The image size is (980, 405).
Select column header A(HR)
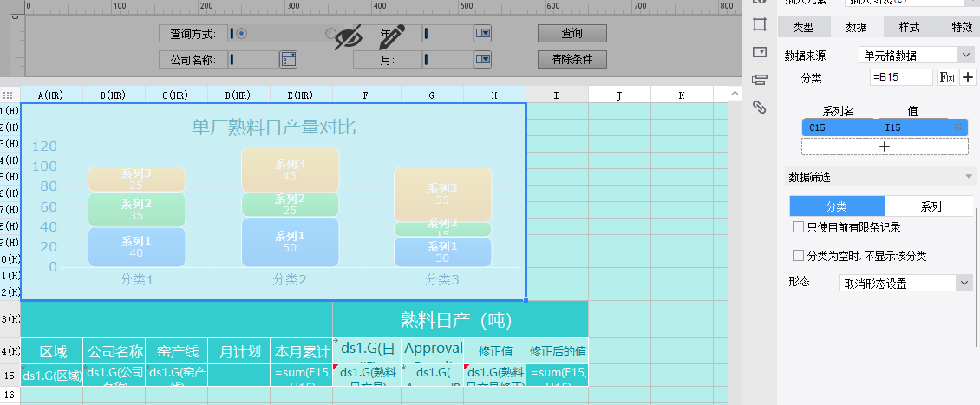tap(51, 95)
